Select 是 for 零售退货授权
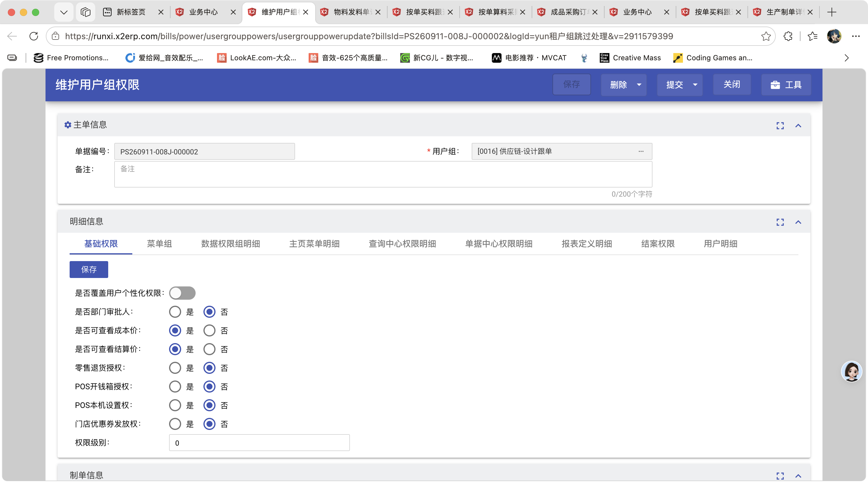The width and height of the screenshot is (868, 483). point(175,368)
